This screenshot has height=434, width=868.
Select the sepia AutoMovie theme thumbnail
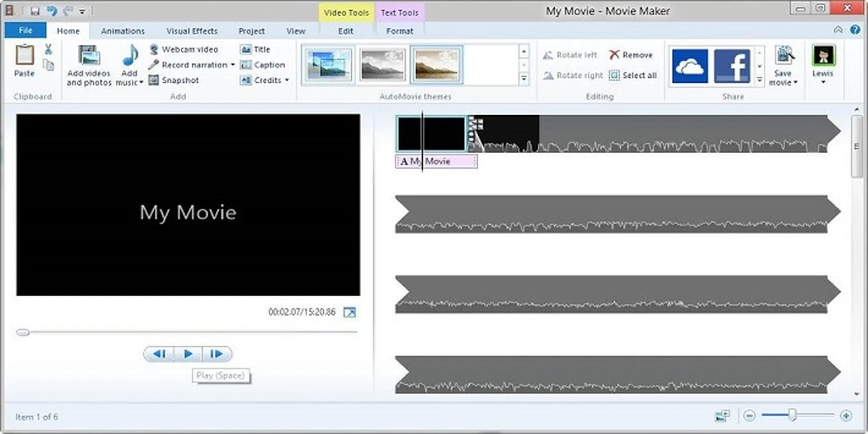[x=436, y=64]
